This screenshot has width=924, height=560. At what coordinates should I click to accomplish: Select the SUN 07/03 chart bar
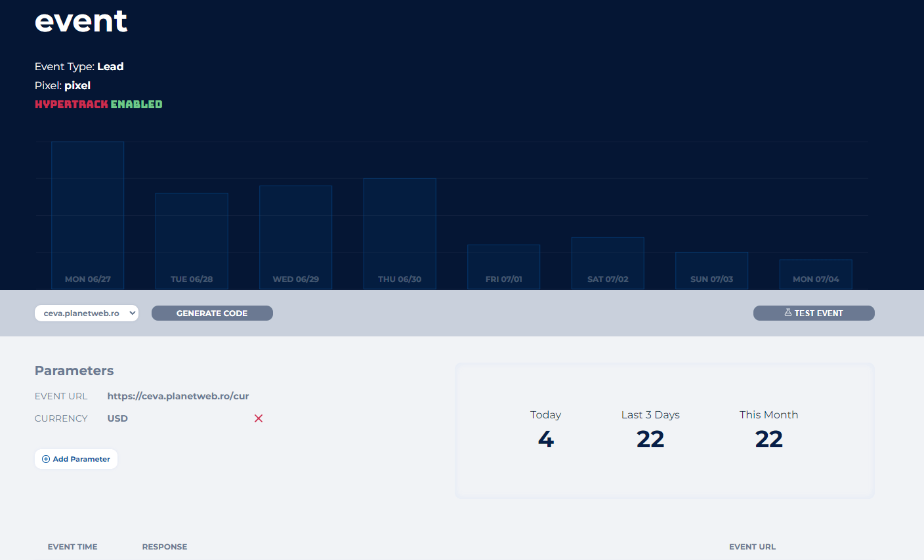712,270
